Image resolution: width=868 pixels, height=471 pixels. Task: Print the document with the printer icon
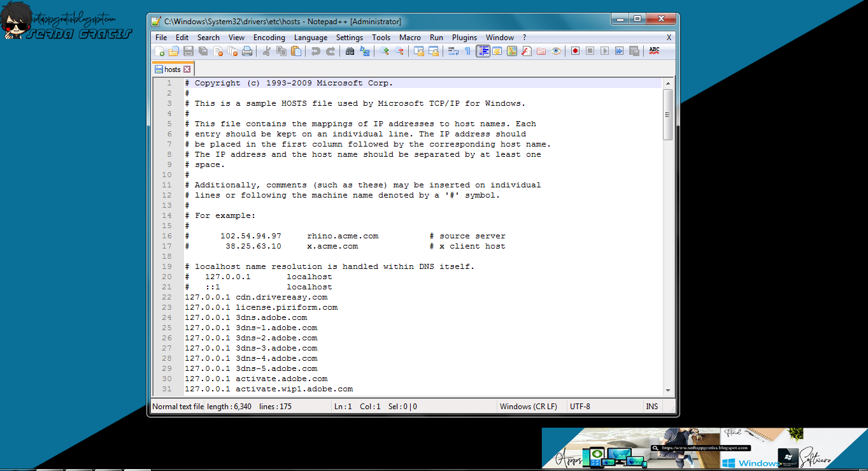[247, 51]
